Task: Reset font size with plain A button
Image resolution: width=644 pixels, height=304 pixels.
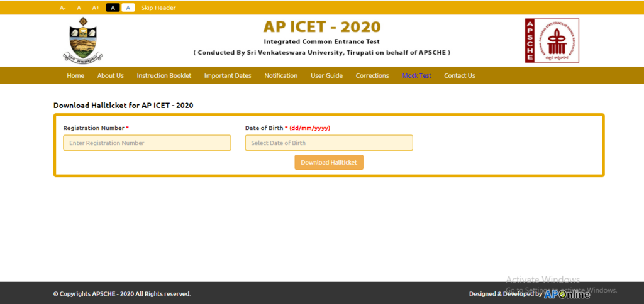Action: 79,8
